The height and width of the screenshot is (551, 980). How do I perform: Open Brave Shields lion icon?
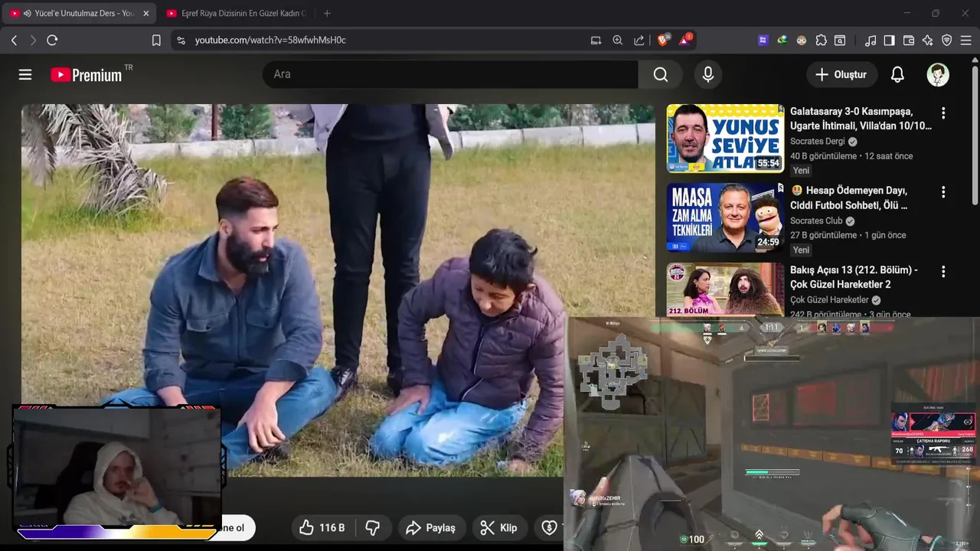point(663,40)
